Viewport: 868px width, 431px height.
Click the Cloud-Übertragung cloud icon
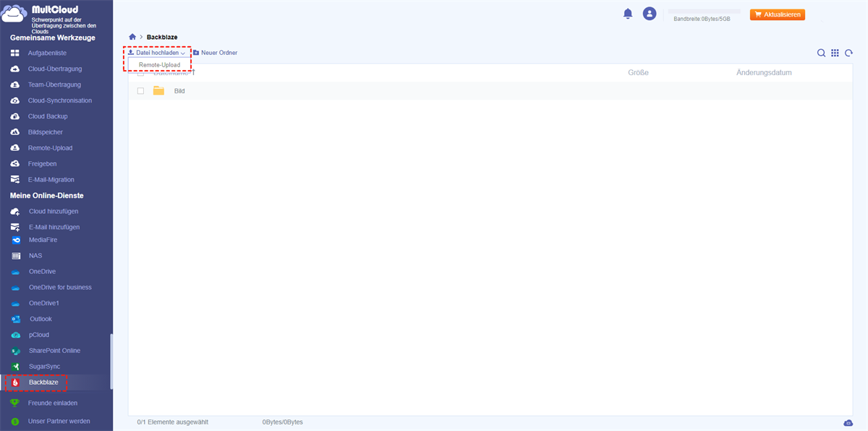[x=14, y=69]
